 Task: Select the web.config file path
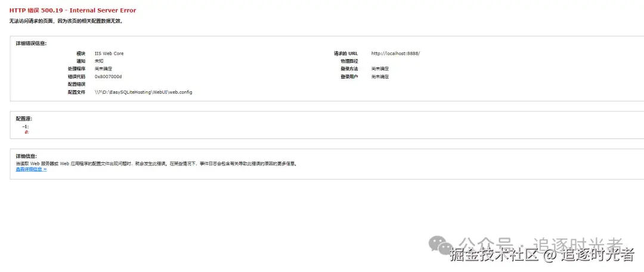click(x=143, y=92)
